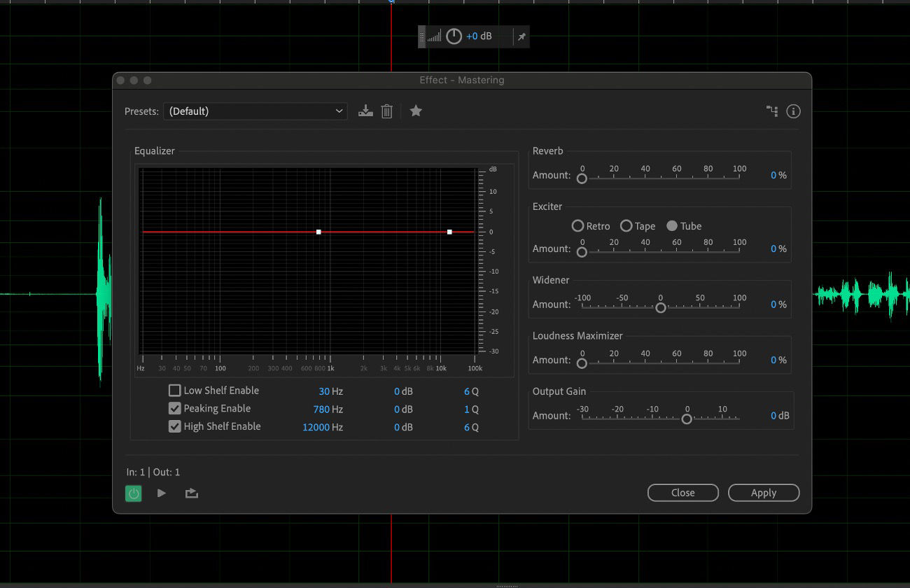
Task: Toggle the effect power button off
Action: pos(134,493)
